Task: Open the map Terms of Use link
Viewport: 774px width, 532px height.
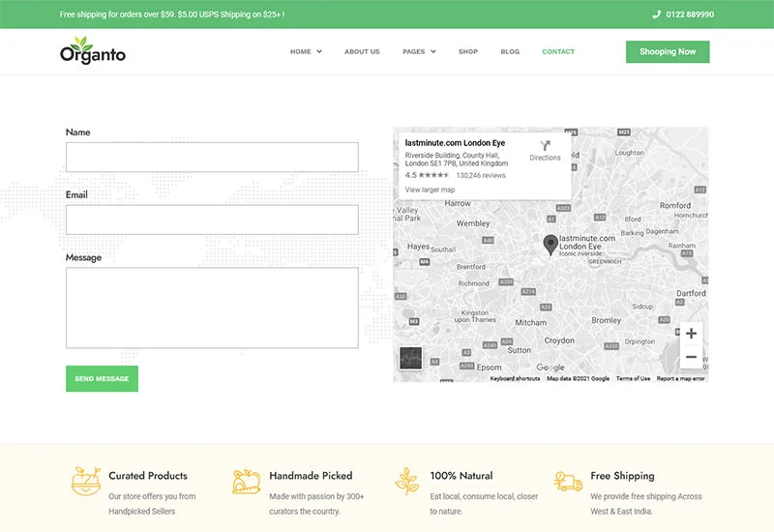Action: pyautogui.click(x=633, y=378)
